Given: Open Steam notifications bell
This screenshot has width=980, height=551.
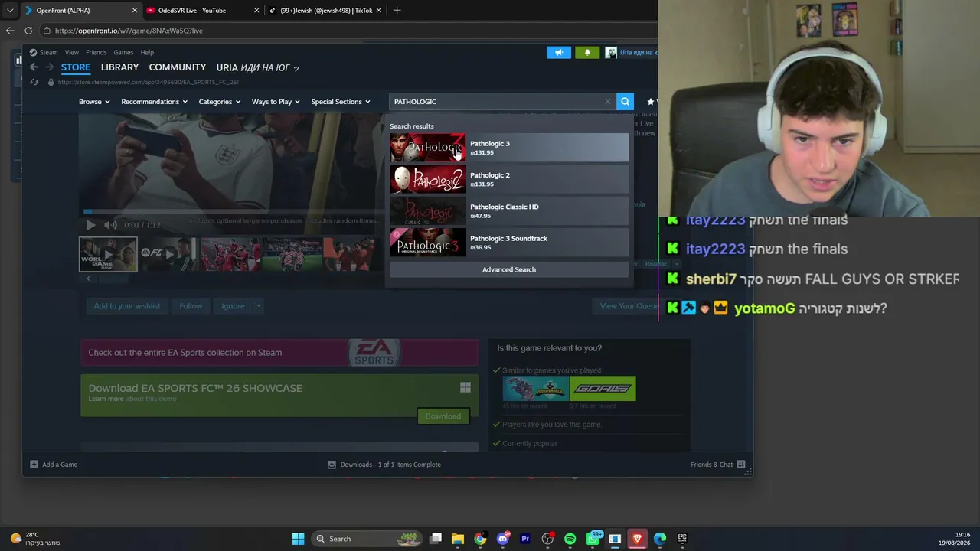Looking at the screenshot, I should click(x=587, y=52).
